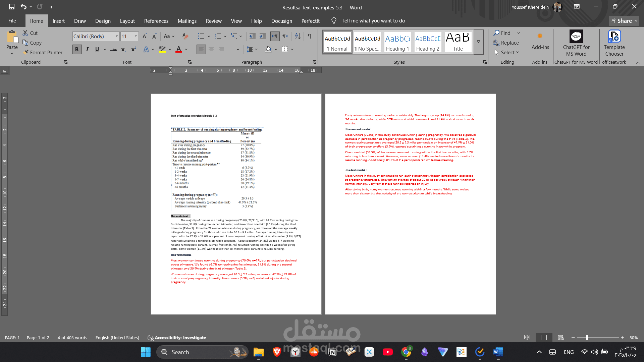Toggle subscript formatting
Image resolution: width=644 pixels, height=362 pixels.
click(x=124, y=50)
